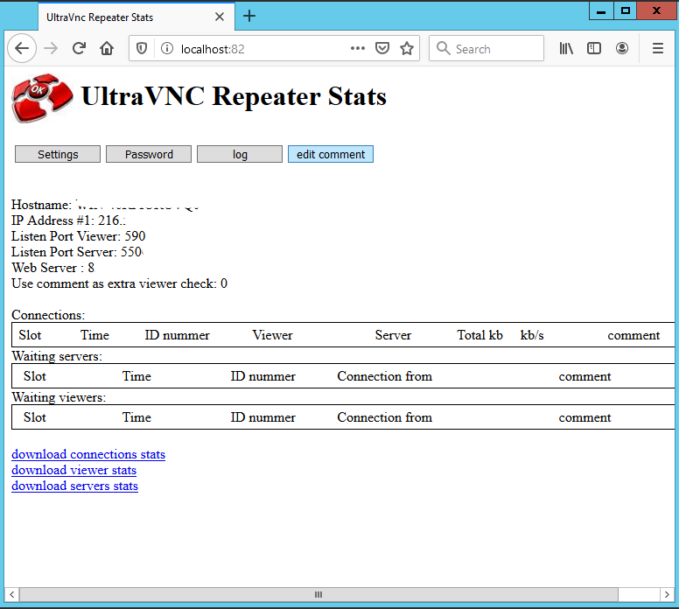This screenshot has width=700, height=609.
Task: Click the 'kb/s' column header
Action: [532, 335]
